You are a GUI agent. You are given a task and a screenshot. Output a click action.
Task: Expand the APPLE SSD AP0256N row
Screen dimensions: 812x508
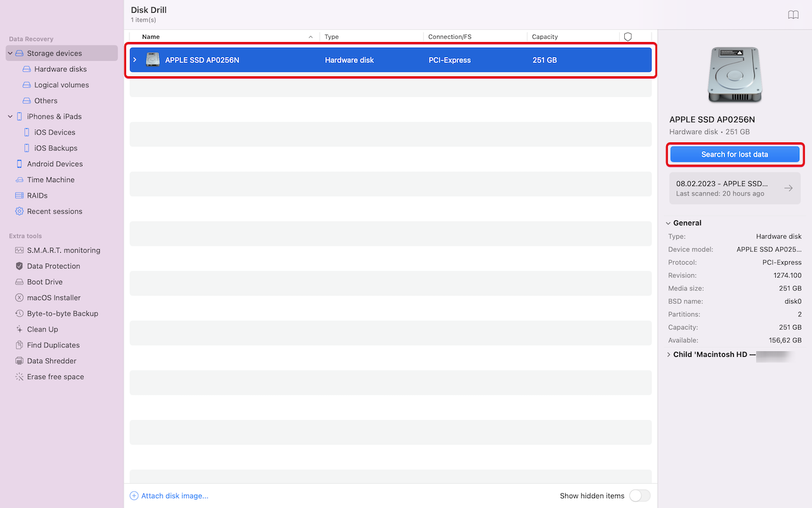pyautogui.click(x=134, y=60)
